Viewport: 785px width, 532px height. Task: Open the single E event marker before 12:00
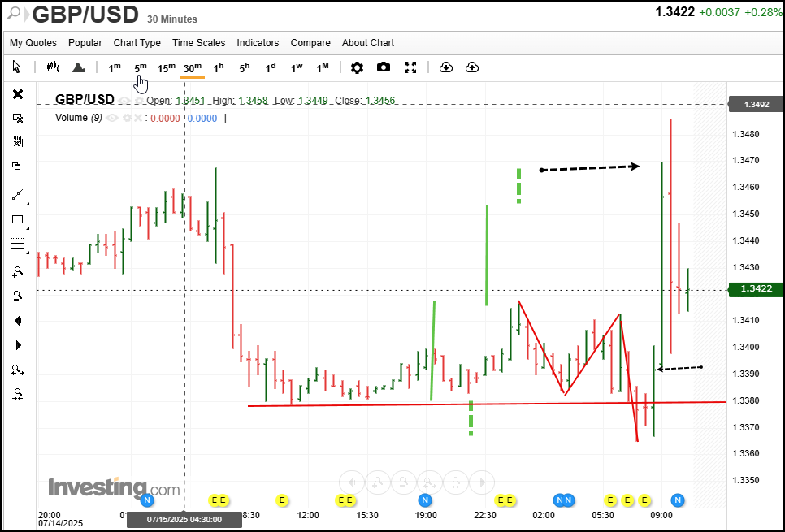(x=282, y=500)
